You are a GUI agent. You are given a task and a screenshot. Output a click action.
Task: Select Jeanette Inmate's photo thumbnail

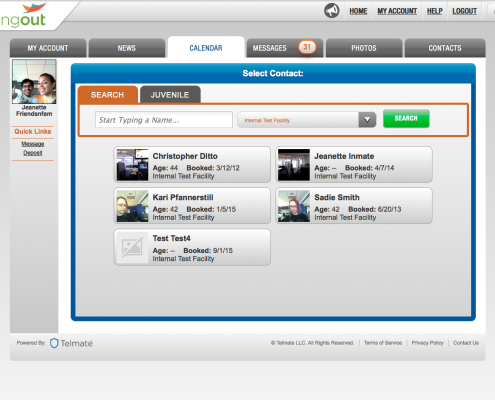click(x=294, y=165)
